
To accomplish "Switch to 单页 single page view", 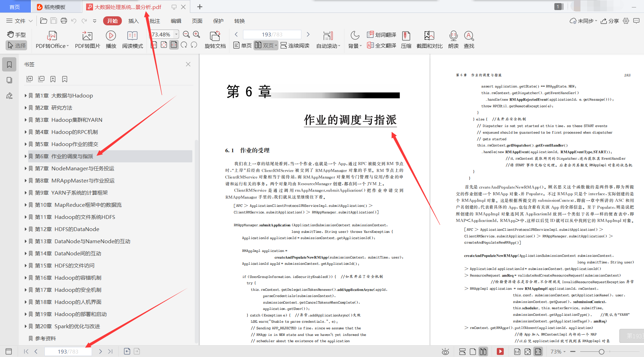I will (x=242, y=45).
